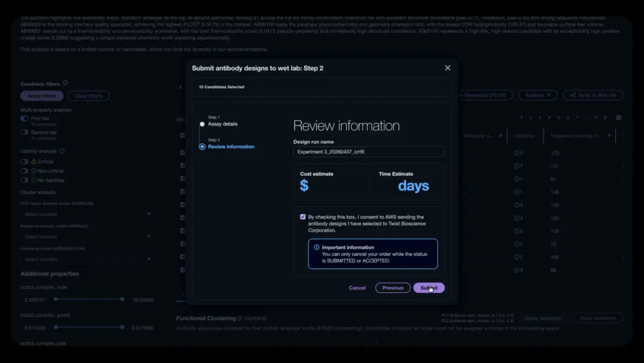Screen dimensions: 644x363
Task: Click the sequence diversity value 156
Action: click(x=555, y=192)
